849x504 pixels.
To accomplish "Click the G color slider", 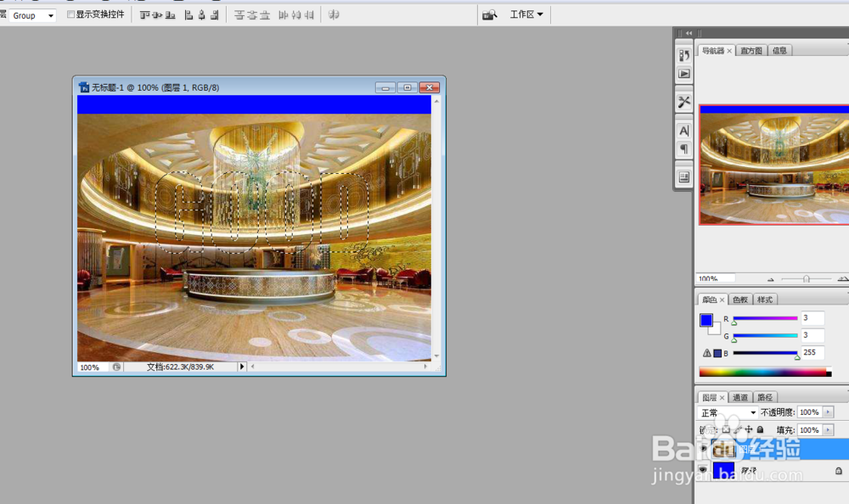I will pos(765,336).
